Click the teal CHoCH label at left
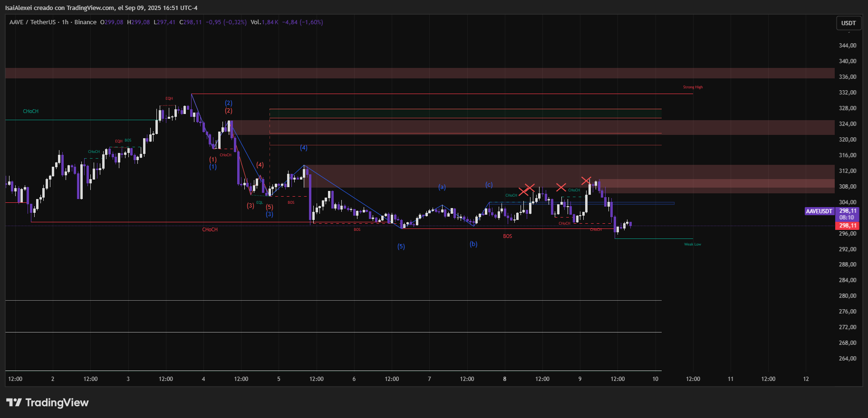The height and width of the screenshot is (418, 868). point(31,111)
